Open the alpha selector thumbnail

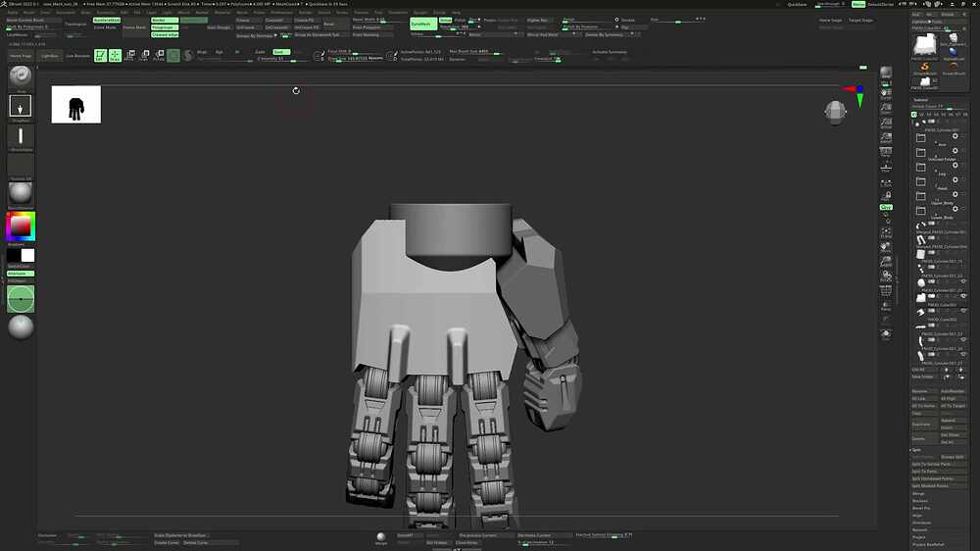pyautogui.click(x=21, y=135)
